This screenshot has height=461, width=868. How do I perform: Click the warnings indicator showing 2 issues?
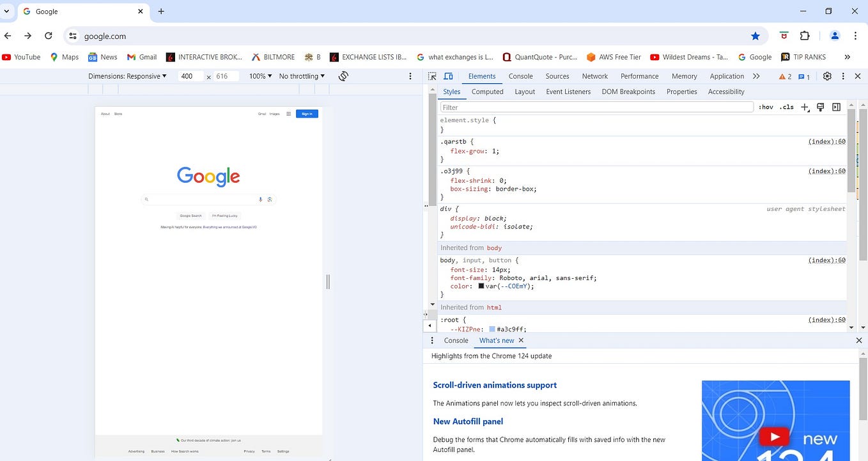pos(786,76)
